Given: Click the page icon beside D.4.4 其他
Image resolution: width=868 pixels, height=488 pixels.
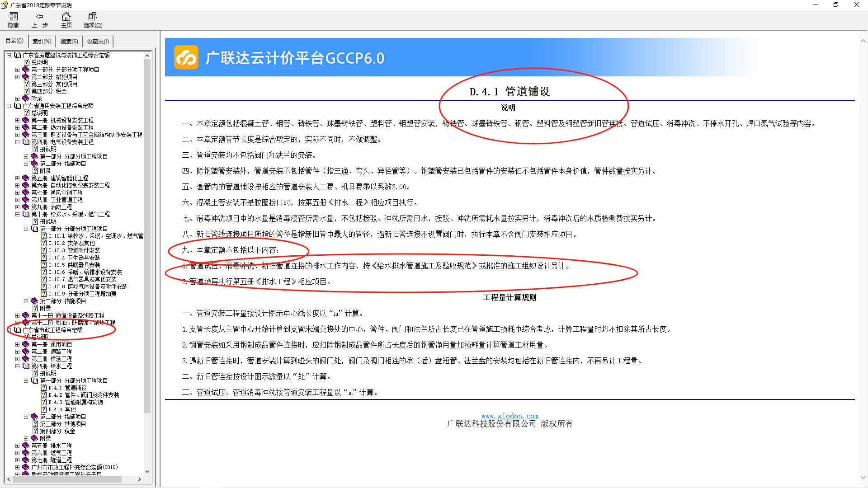Looking at the screenshot, I should 44,409.
